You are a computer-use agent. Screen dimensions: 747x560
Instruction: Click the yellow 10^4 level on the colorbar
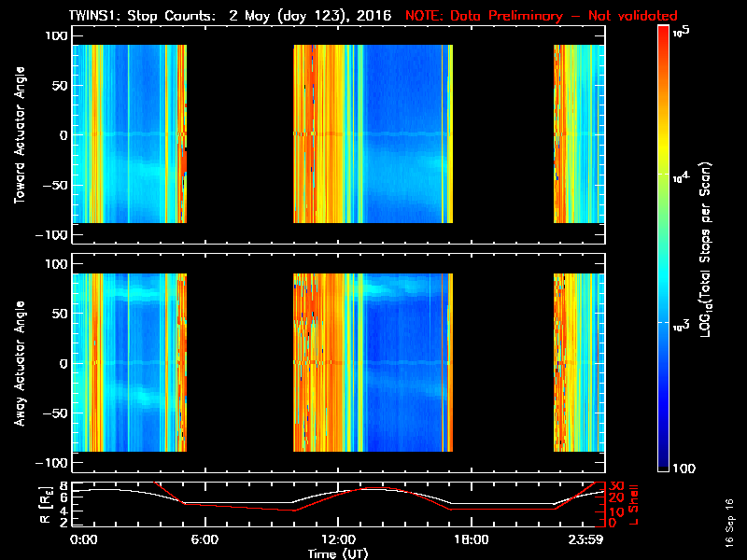663,175
